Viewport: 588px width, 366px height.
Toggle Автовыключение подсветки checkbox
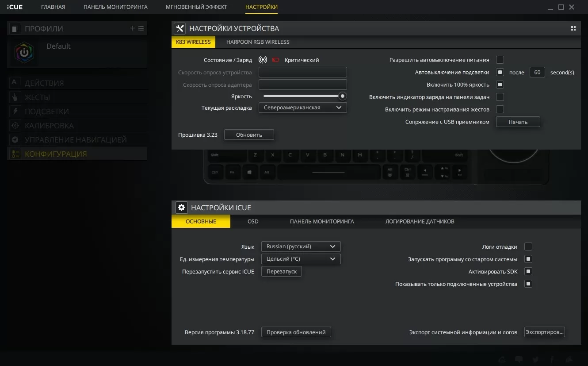tap(500, 72)
